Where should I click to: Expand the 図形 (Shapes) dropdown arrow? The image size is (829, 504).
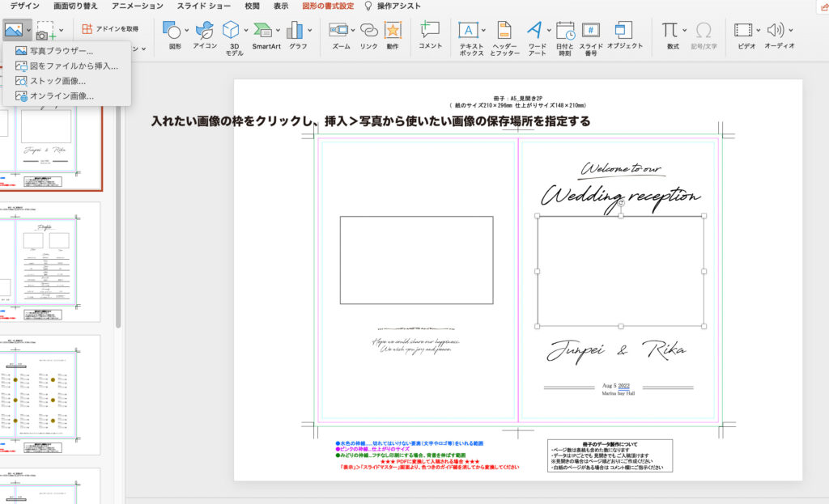[187, 31]
